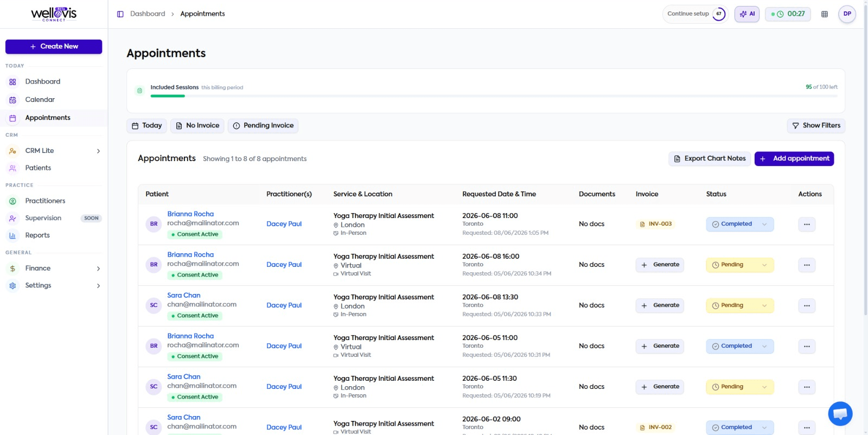Open Brianna Rocha in 2026-06-08 11:00 row
The height and width of the screenshot is (435, 868).
pyautogui.click(x=190, y=214)
